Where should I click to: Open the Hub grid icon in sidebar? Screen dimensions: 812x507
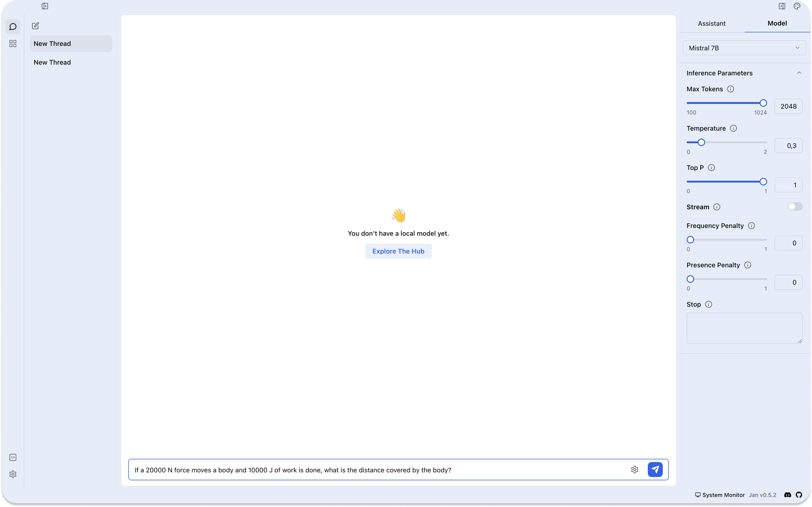click(13, 44)
